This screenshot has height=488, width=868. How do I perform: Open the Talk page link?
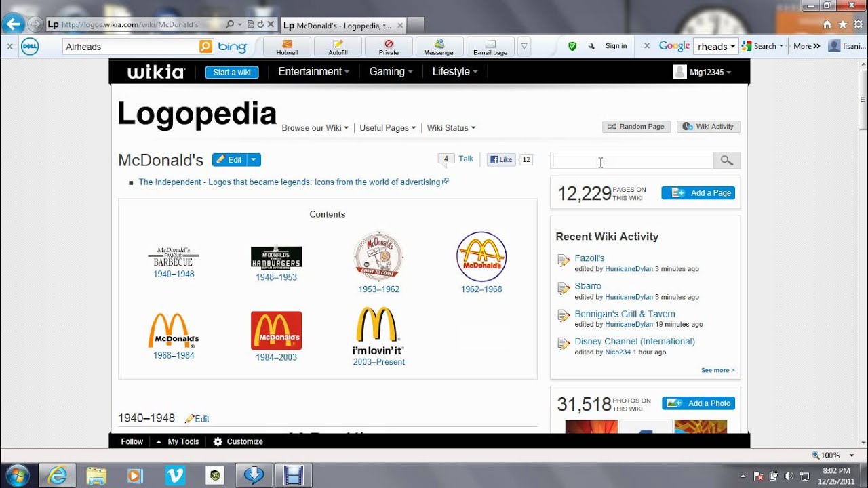pyautogui.click(x=466, y=159)
